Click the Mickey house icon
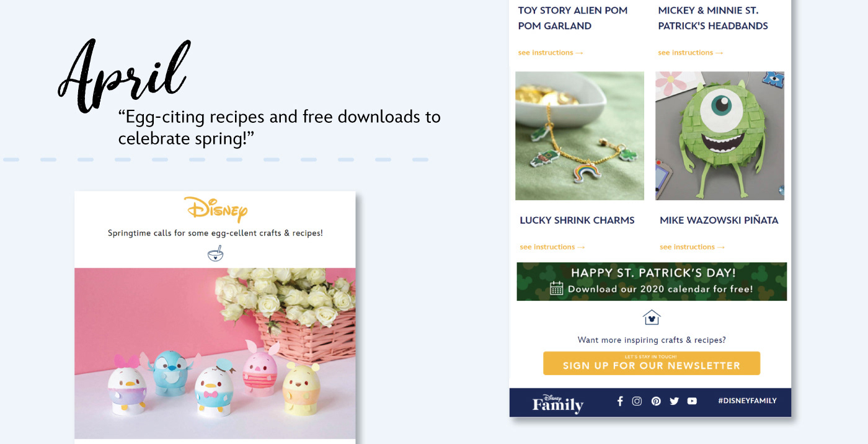This screenshot has width=868, height=444. pos(652,317)
